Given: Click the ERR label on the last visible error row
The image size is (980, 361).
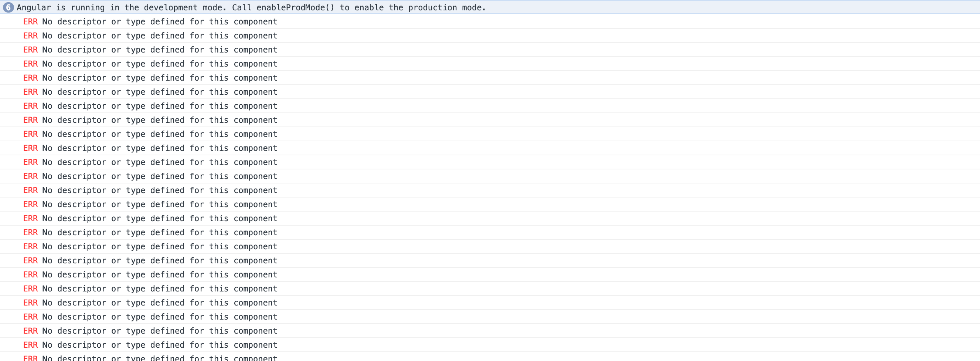Looking at the screenshot, I should 30,345.
